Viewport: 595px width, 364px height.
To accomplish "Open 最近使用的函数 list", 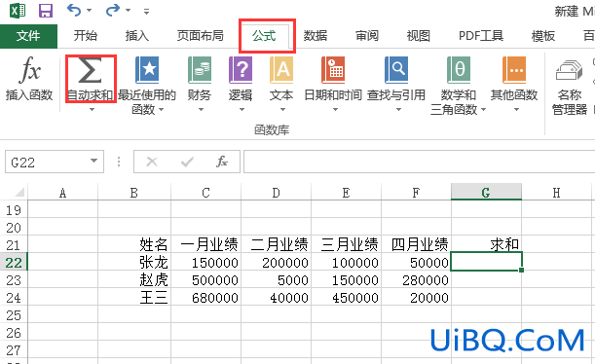I will click(x=147, y=86).
